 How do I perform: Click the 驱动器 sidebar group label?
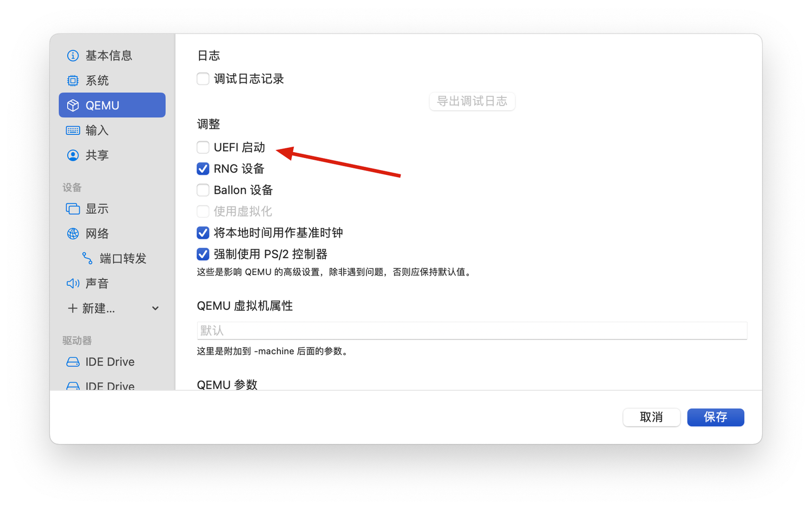click(77, 341)
